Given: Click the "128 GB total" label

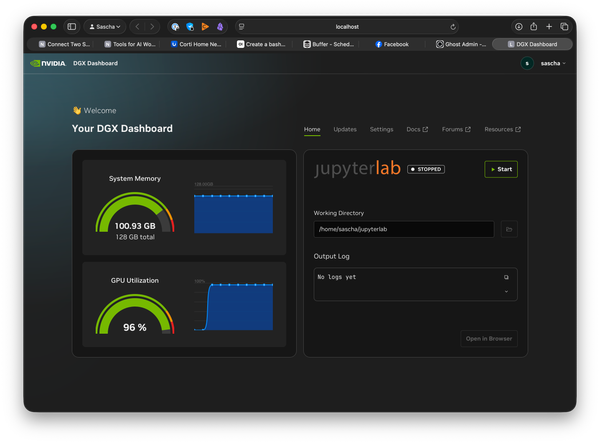Looking at the screenshot, I should pyautogui.click(x=135, y=237).
